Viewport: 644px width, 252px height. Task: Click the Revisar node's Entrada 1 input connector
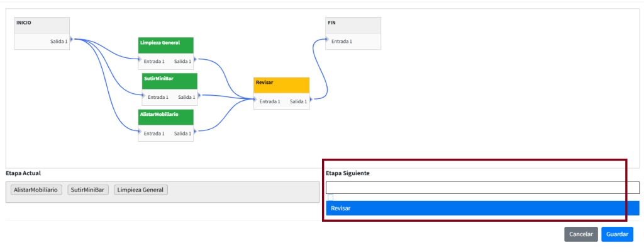click(x=255, y=101)
